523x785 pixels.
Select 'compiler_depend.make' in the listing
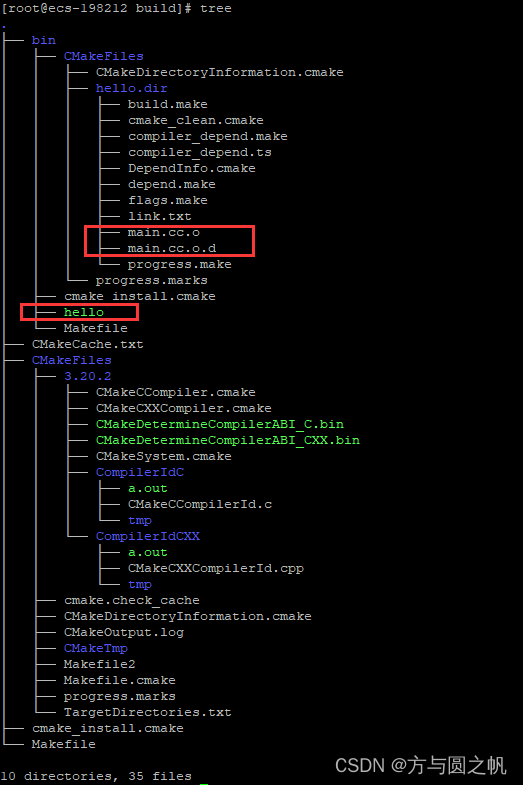pyautogui.click(x=208, y=137)
